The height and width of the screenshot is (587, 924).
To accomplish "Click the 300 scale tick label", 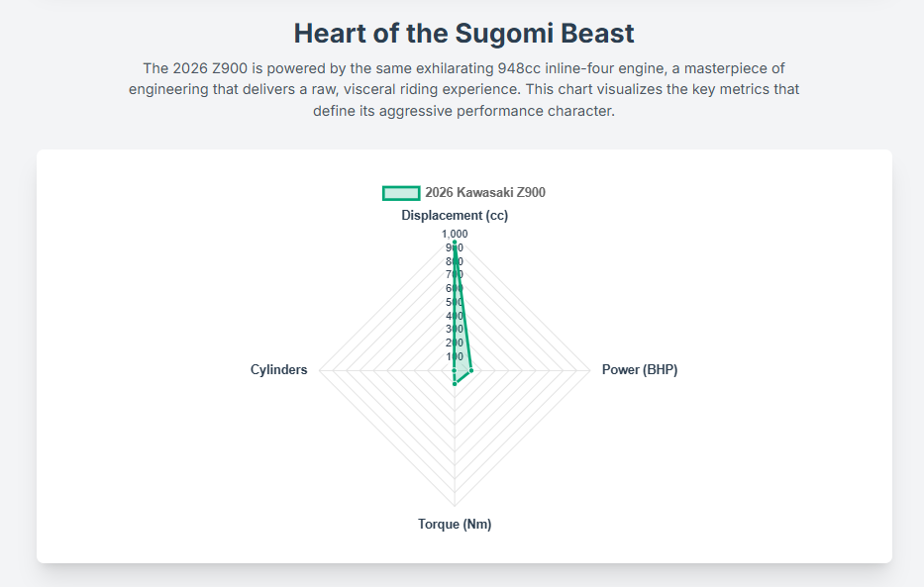I will (x=455, y=329).
